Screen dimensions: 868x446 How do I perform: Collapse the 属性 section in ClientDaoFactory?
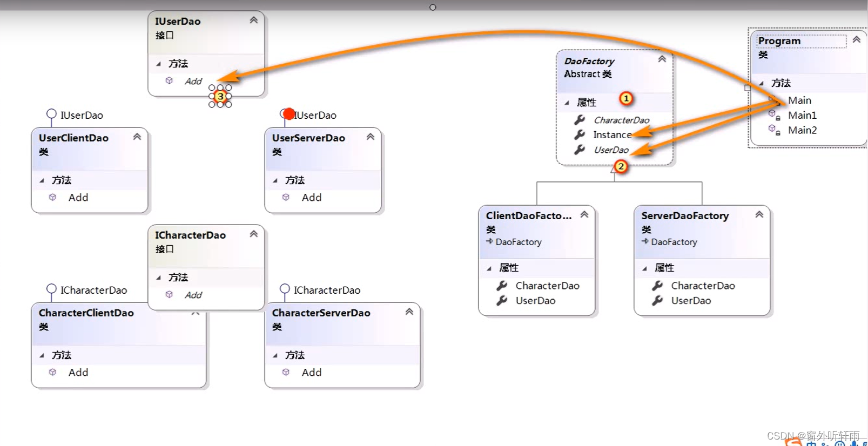tap(489, 268)
